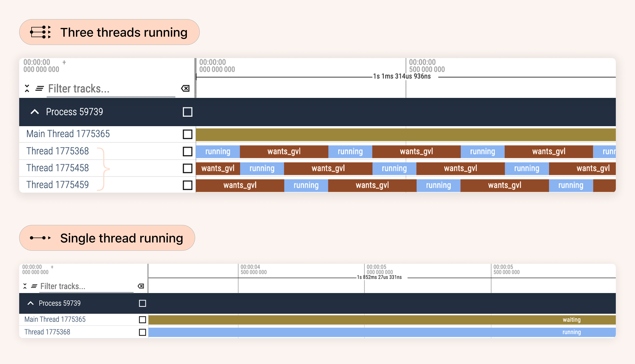Click inside the Filter tracks input field
The height and width of the screenshot is (364, 635).
tap(100, 88)
